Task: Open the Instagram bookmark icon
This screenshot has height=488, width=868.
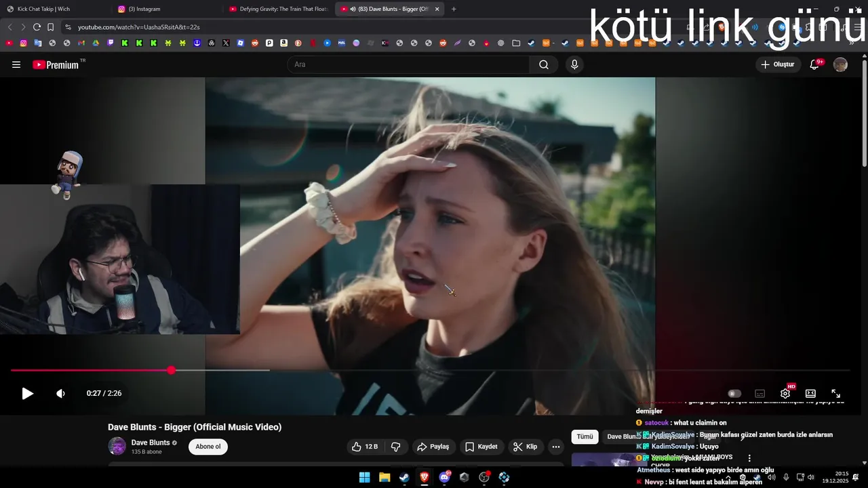Action: pyautogui.click(x=23, y=43)
